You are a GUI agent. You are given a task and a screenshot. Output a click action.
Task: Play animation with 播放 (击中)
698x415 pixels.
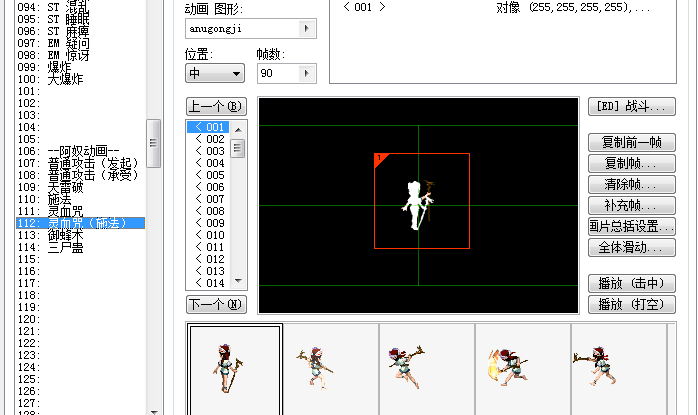point(632,283)
